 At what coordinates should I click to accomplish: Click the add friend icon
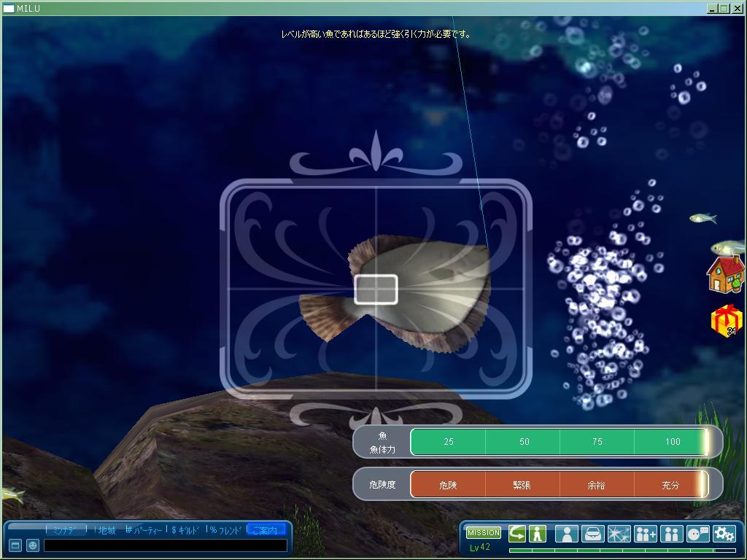[x=645, y=534]
